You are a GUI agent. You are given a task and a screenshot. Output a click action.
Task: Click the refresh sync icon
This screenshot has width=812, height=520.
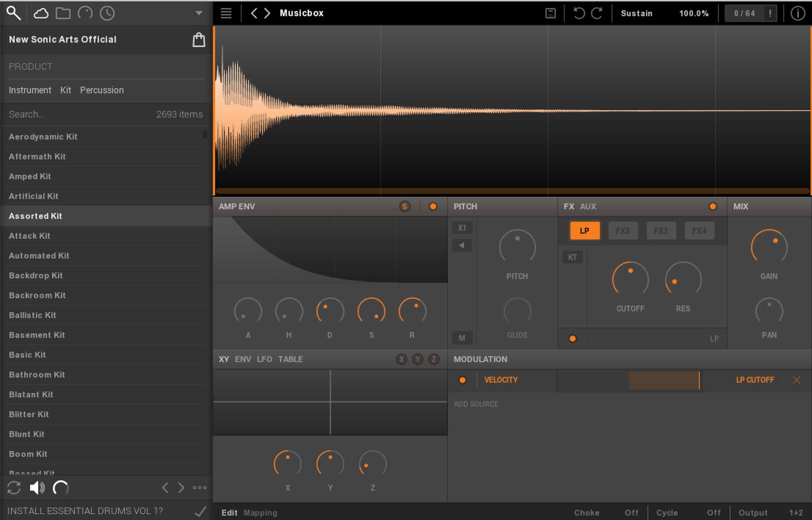click(x=14, y=488)
